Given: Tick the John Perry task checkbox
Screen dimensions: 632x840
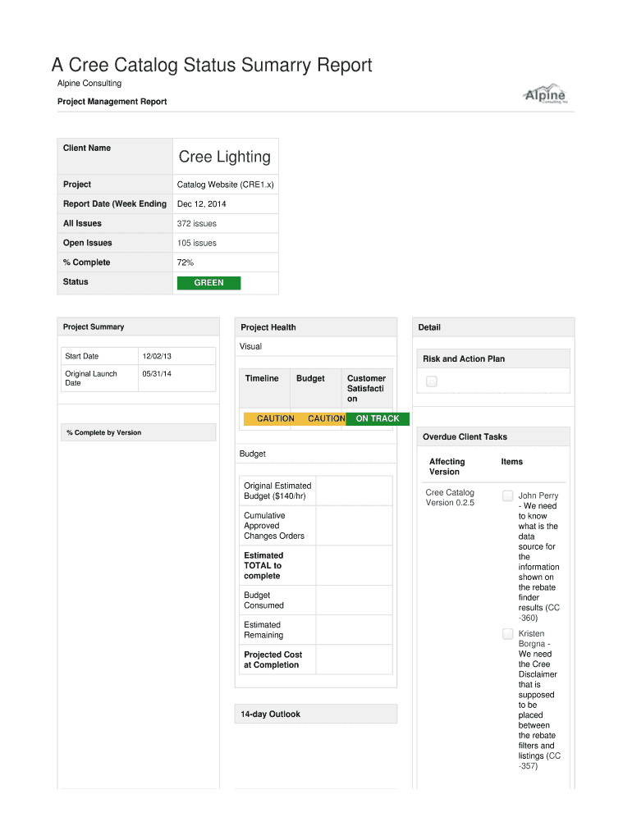Looking at the screenshot, I should (x=508, y=495).
